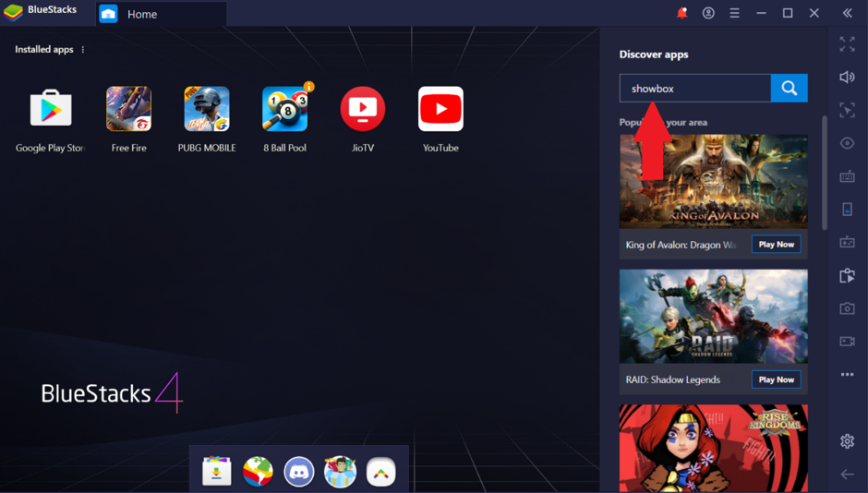Screen dimensions: 868x493
Task: Expand more options ellipsis in sidebar
Action: [x=847, y=375]
